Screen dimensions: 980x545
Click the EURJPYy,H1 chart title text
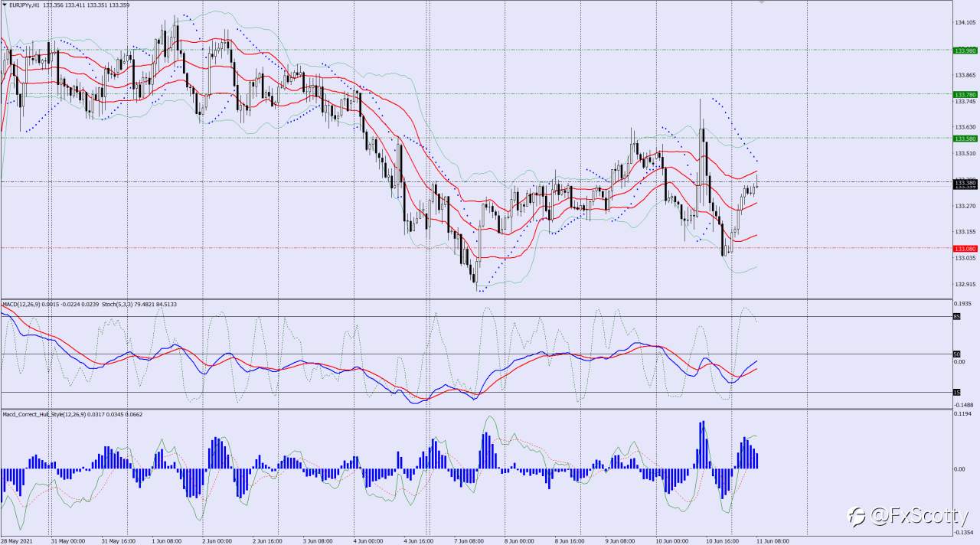[24, 5]
